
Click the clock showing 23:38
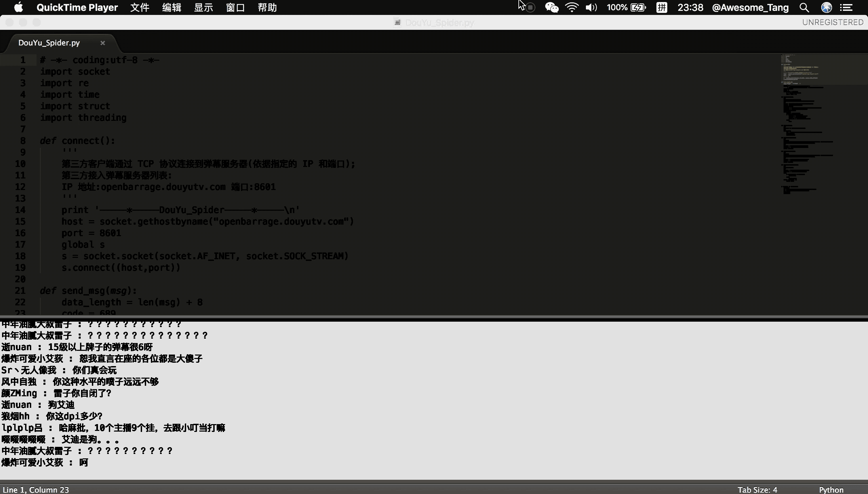pos(690,7)
